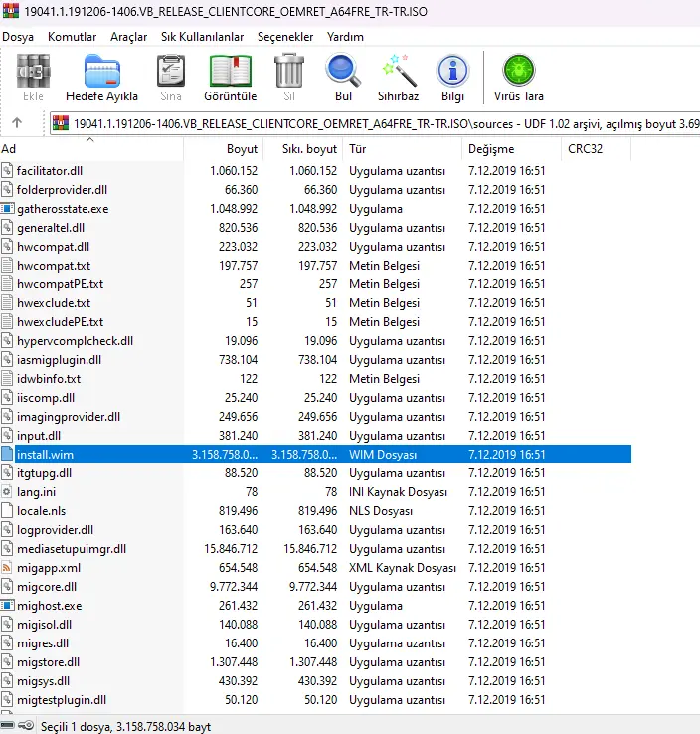Open the Dosya menu
700x734 pixels.
click(18, 37)
